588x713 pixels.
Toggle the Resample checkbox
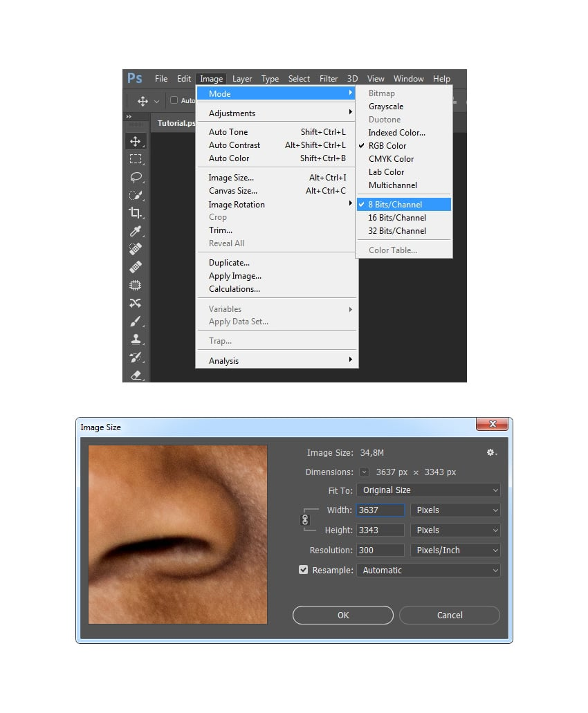click(303, 570)
